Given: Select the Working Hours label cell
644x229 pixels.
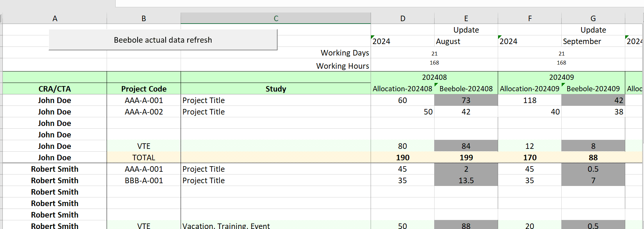Looking at the screenshot, I should (x=342, y=66).
